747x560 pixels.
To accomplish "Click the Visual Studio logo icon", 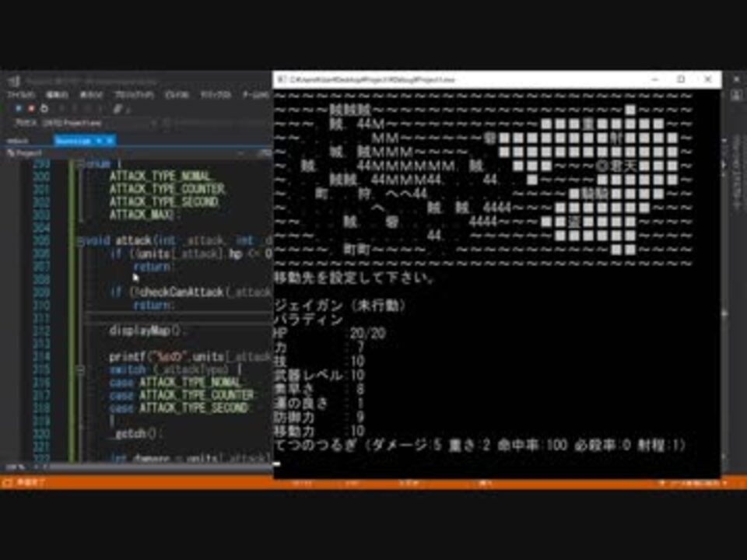I will coord(13,82).
